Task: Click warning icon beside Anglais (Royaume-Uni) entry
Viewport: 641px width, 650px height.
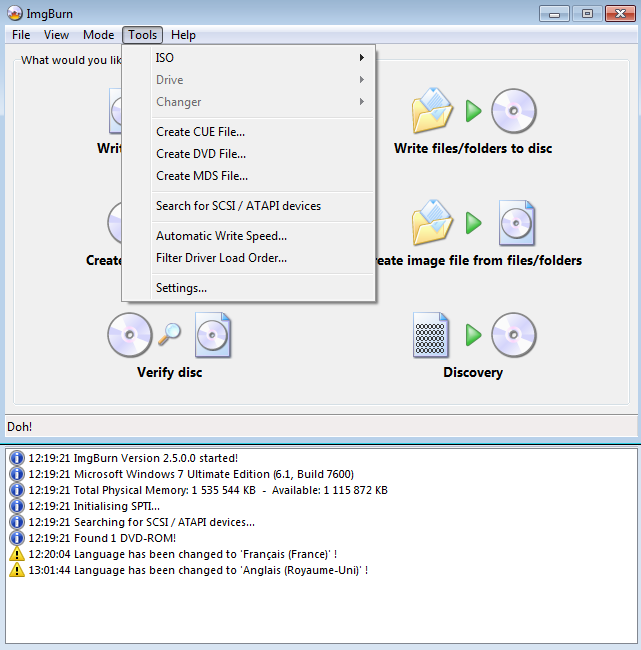Action: 17,570
